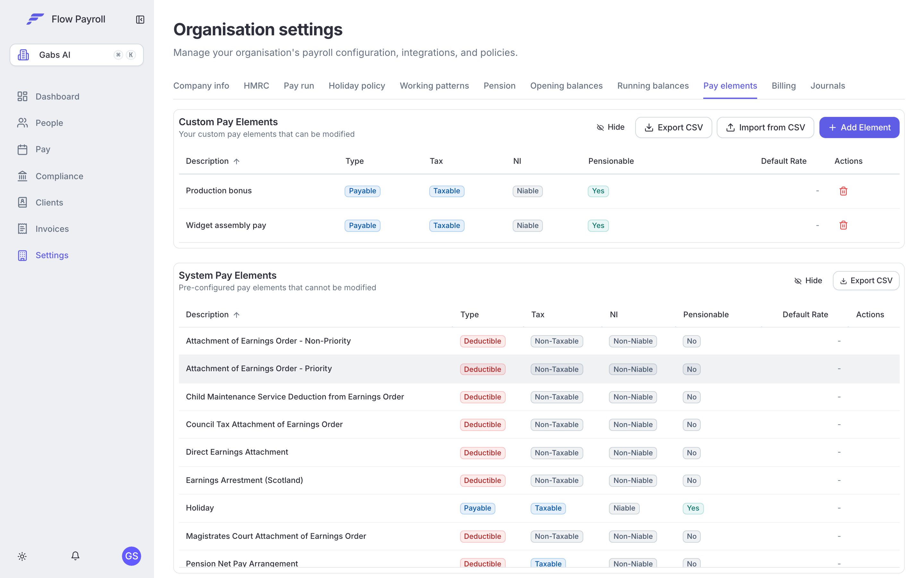
Task: Select the Widget assembly pay description
Action: tap(226, 225)
